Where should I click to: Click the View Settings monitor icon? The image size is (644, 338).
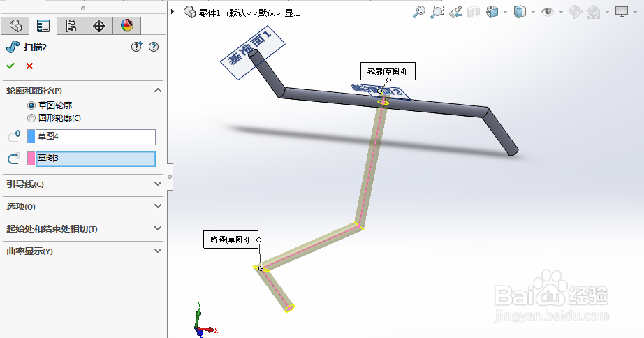pyautogui.click(x=622, y=12)
